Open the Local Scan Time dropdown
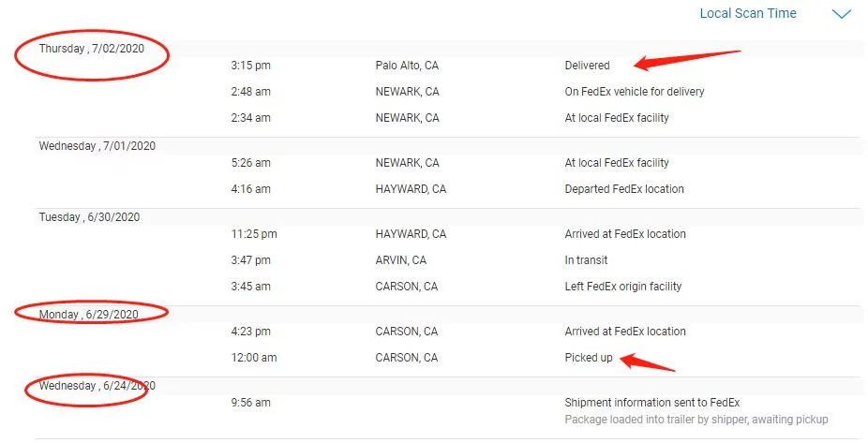Image resolution: width=868 pixels, height=443 pixels. (748, 13)
